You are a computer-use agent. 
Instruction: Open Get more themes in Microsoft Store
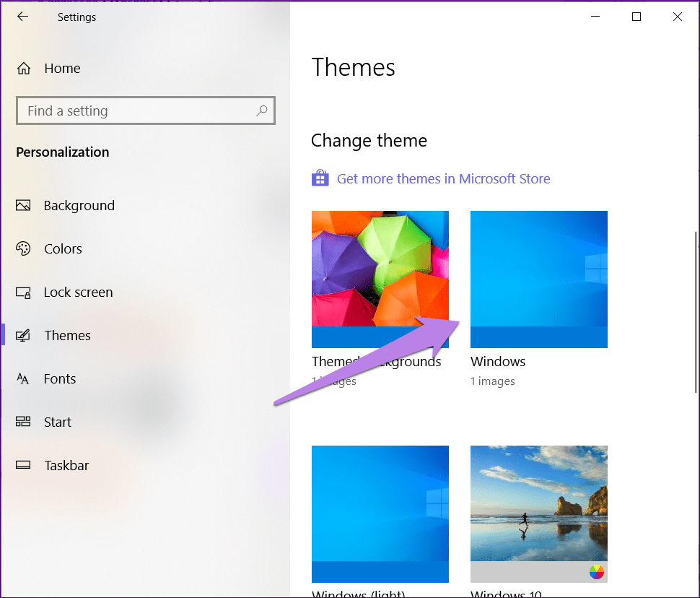[443, 179]
